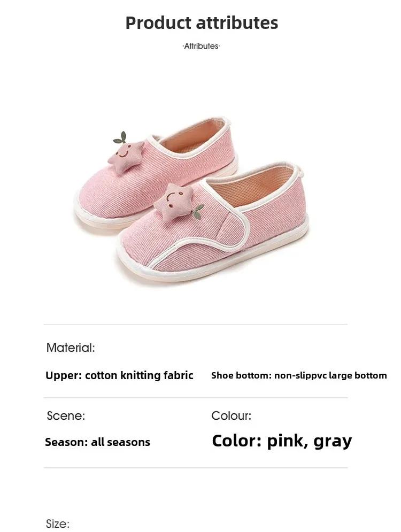Click the 'Product attributes' heading
The width and height of the screenshot is (401, 532).
point(202,23)
